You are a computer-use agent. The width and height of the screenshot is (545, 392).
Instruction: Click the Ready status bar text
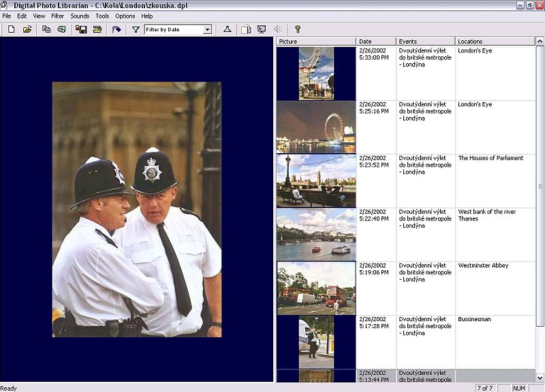click(x=8, y=388)
